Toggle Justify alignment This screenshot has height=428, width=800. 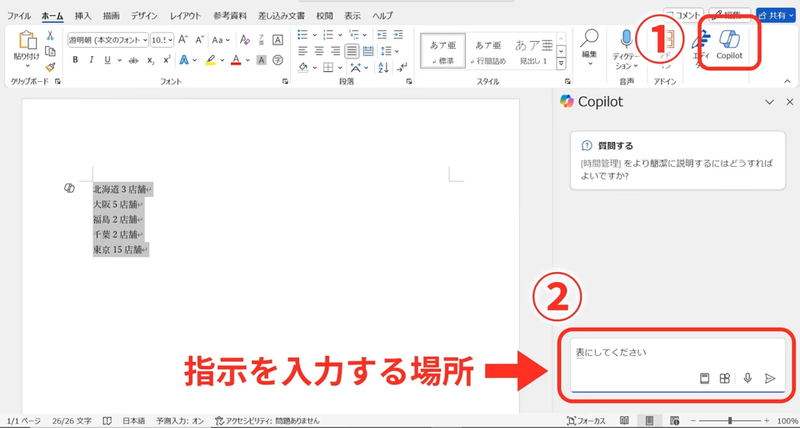click(352, 51)
